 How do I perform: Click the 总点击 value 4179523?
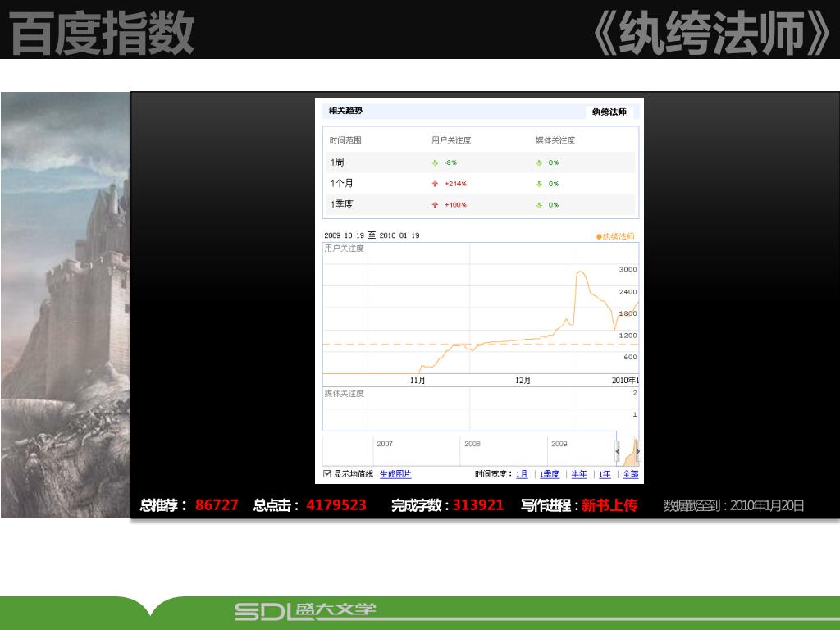pyautogui.click(x=336, y=505)
